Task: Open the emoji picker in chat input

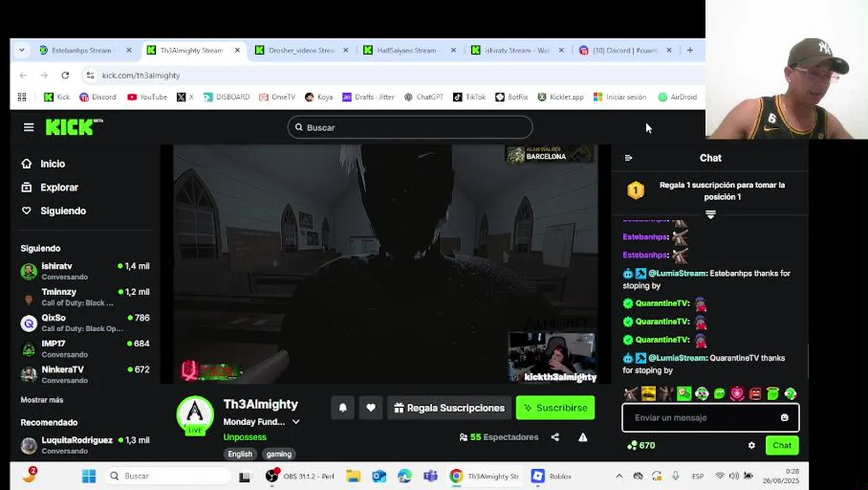Action: [x=784, y=418]
